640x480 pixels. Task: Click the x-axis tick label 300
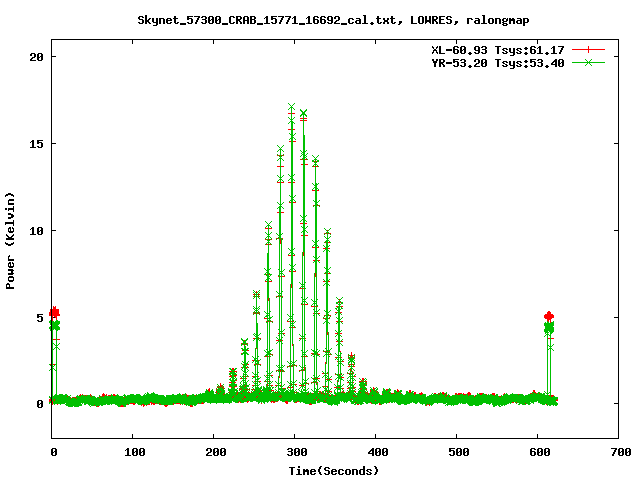(296, 452)
